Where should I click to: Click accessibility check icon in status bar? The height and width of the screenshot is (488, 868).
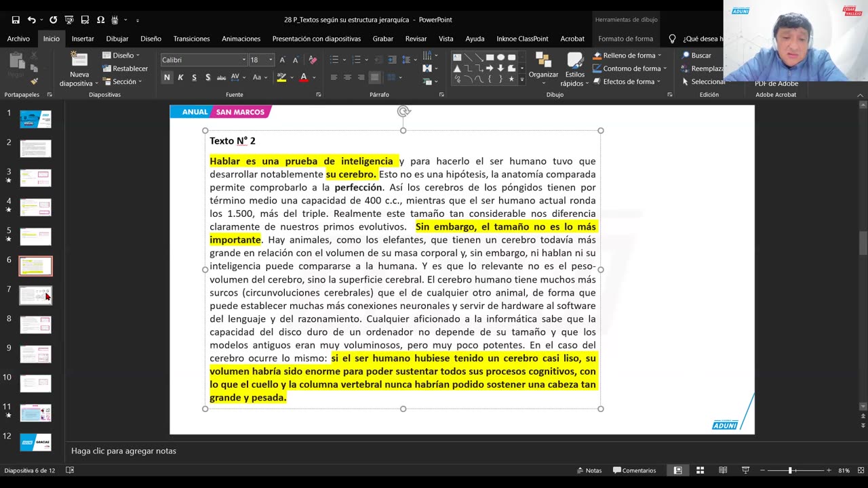click(69, 470)
